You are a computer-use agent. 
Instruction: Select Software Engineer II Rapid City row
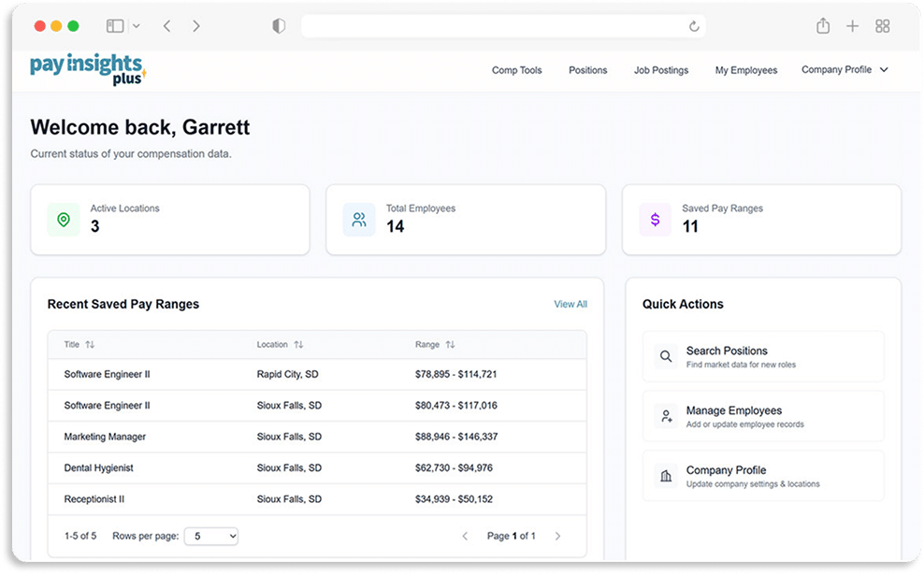point(317,374)
